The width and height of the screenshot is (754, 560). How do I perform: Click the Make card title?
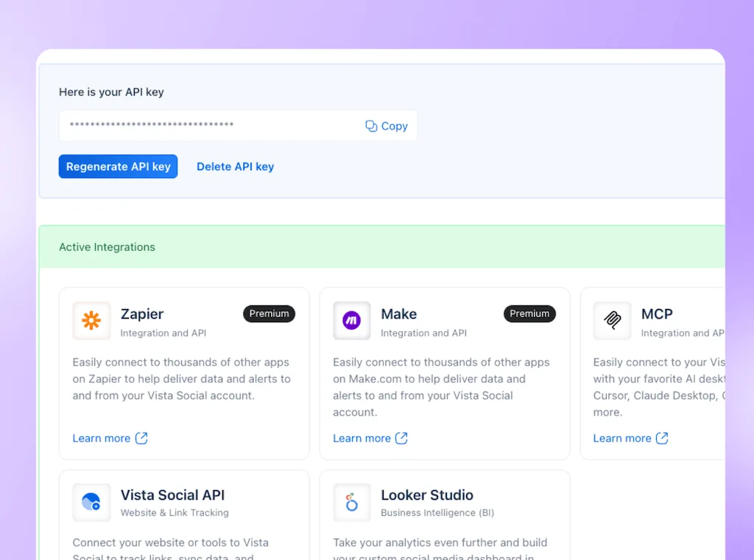point(398,314)
